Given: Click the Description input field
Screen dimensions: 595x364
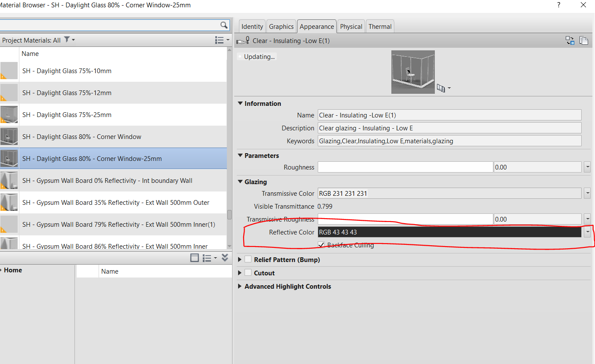Looking at the screenshot, I should click(449, 128).
